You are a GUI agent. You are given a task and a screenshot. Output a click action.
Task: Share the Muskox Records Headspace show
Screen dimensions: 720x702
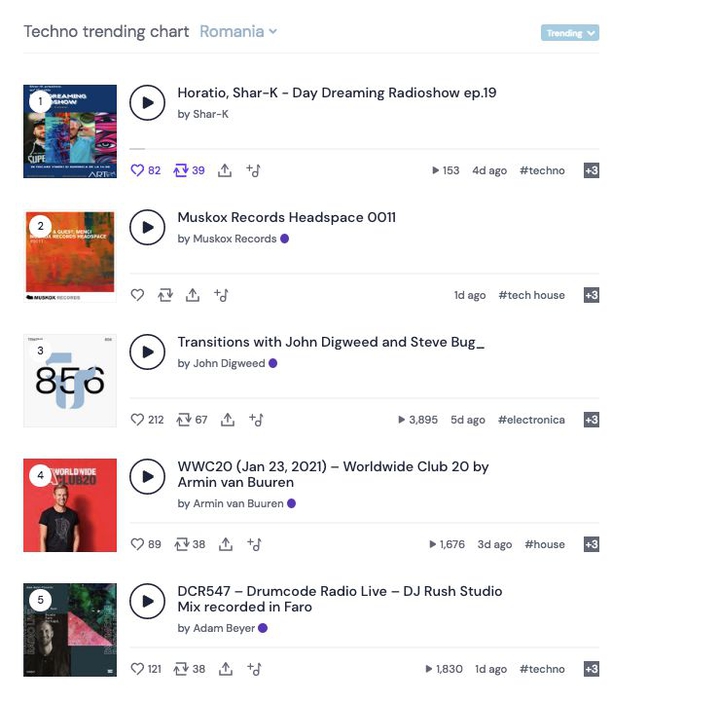[x=192, y=295]
